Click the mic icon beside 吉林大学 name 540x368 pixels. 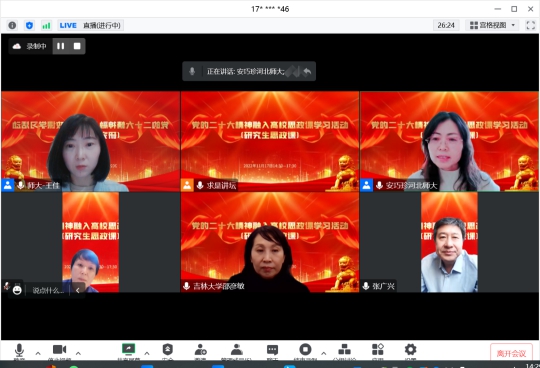[x=187, y=286]
